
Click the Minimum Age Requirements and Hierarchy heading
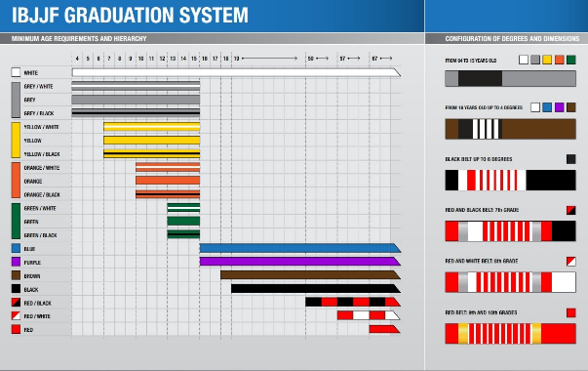[79, 39]
